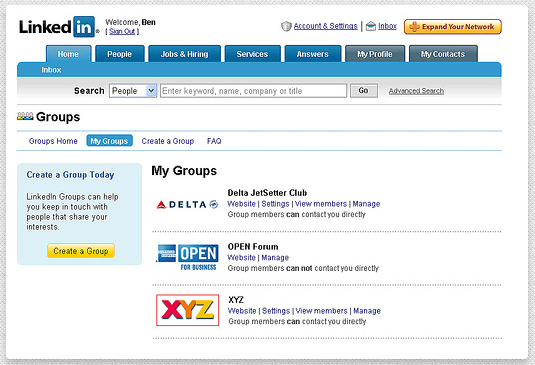Screen dimensions: 535x365
Task: Click the Create a Group Today heading
Action: coord(70,175)
